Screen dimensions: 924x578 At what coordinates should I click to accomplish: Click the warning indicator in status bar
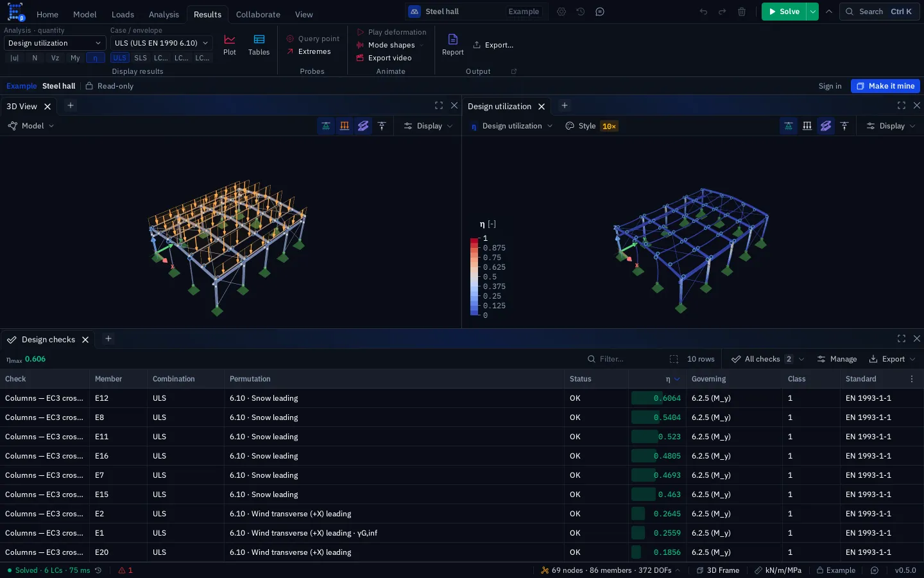click(x=126, y=570)
